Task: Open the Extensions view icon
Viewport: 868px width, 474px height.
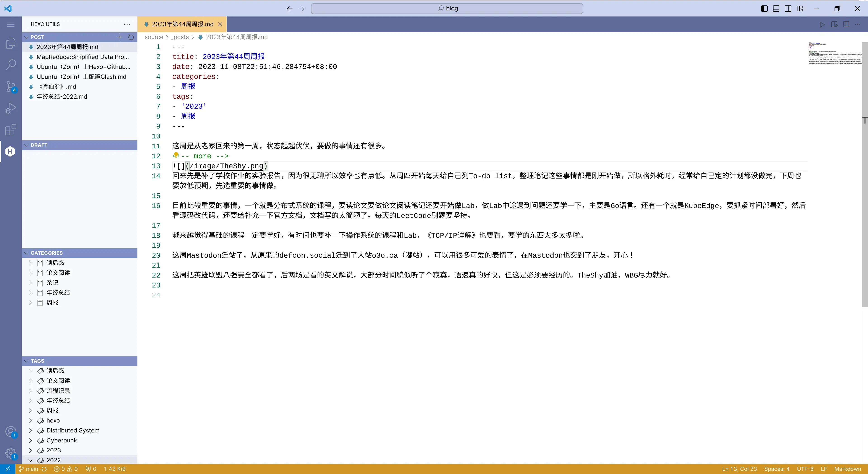Action: [x=11, y=130]
